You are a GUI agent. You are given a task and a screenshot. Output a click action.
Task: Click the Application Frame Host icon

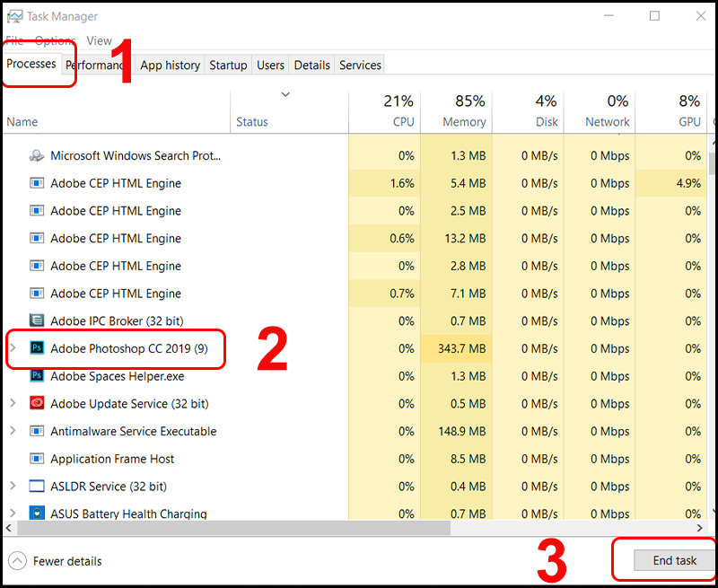(37, 459)
